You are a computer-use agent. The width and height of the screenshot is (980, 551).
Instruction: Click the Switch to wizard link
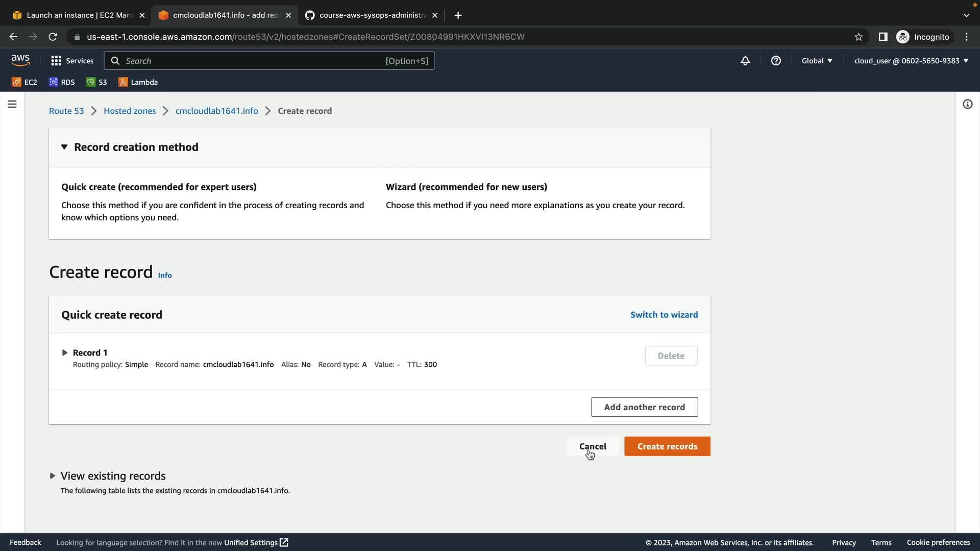pyautogui.click(x=664, y=315)
